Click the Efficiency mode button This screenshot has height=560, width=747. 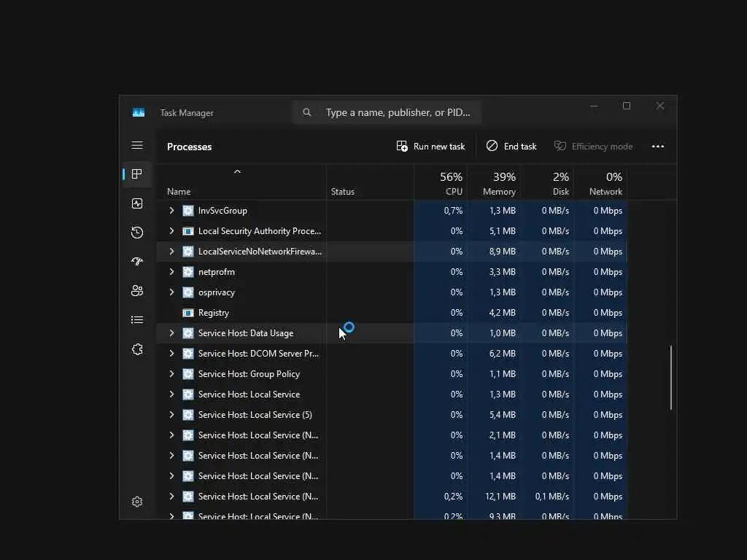[593, 146]
